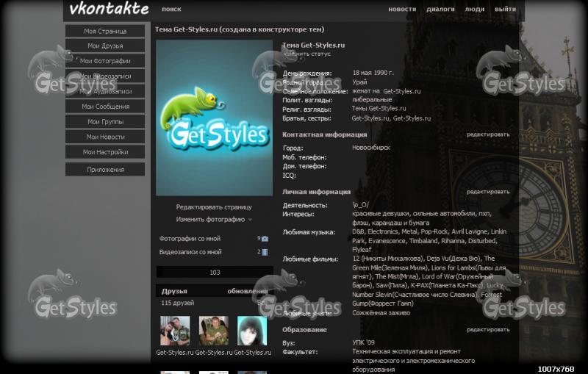
Task: Open the third friend's avatar with teal background
Action: tap(251, 331)
